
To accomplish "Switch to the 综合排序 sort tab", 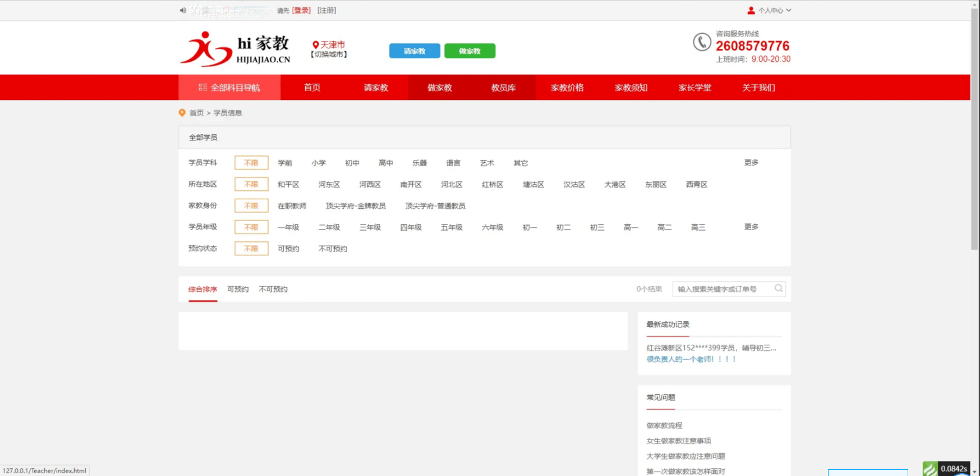I will coord(203,289).
